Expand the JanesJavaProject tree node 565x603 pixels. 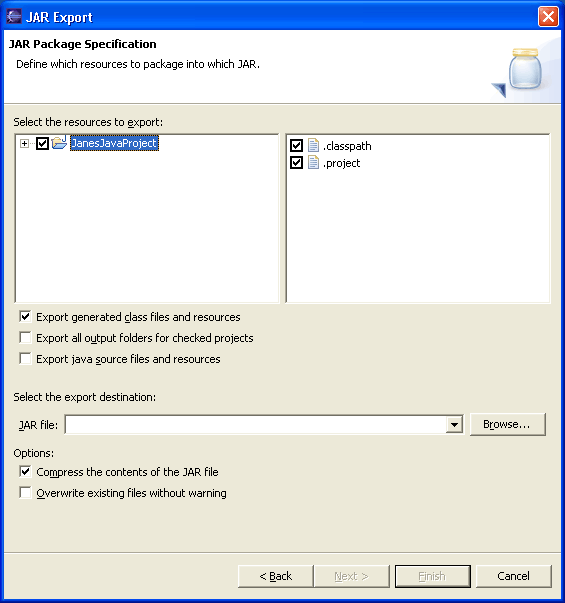click(x=24, y=143)
